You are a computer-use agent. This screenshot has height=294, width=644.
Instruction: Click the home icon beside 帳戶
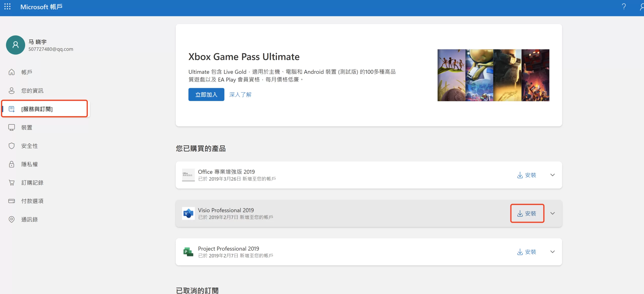(x=12, y=72)
